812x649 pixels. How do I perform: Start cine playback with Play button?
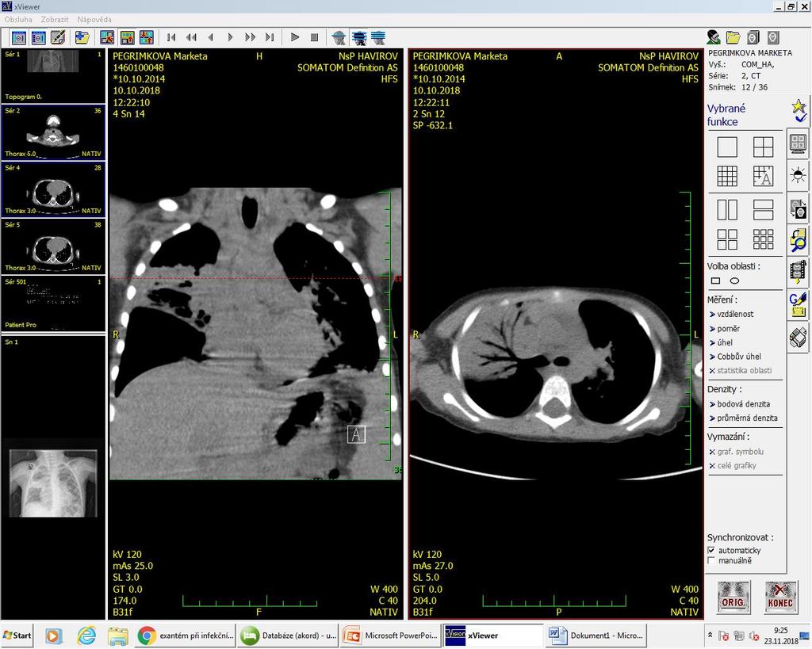pos(295,37)
